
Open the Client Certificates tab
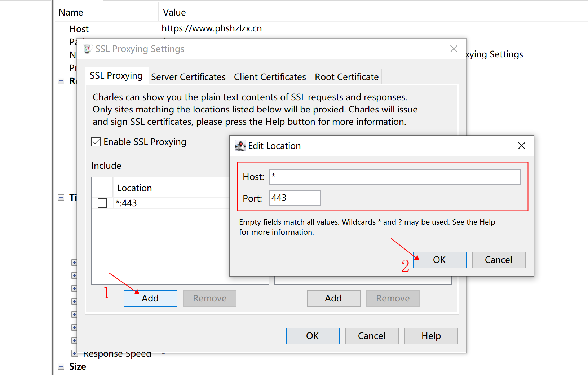coord(270,77)
